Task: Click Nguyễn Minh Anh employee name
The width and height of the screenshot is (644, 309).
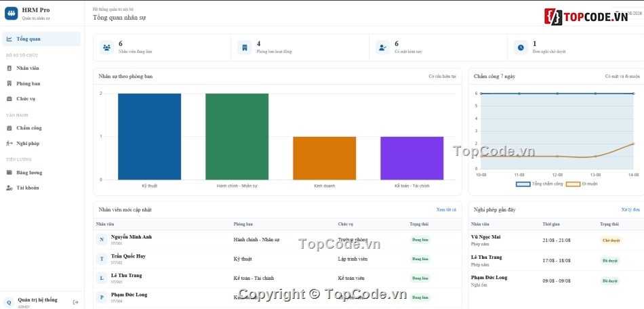Action: (132, 236)
